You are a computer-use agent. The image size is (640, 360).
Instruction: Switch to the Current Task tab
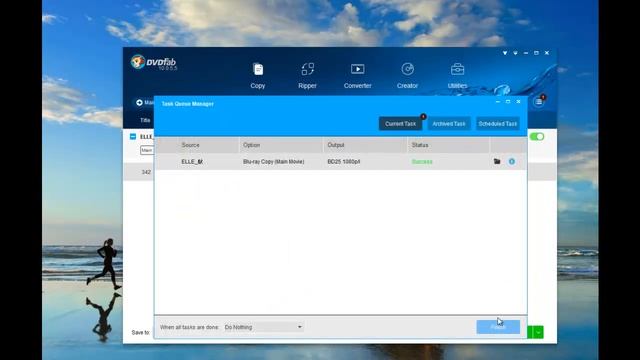tap(400, 124)
